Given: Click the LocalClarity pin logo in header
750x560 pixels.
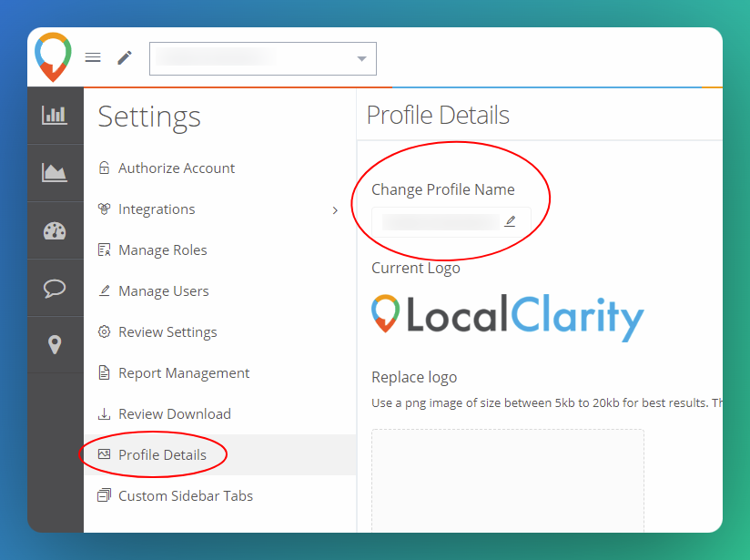Looking at the screenshot, I should [53, 56].
